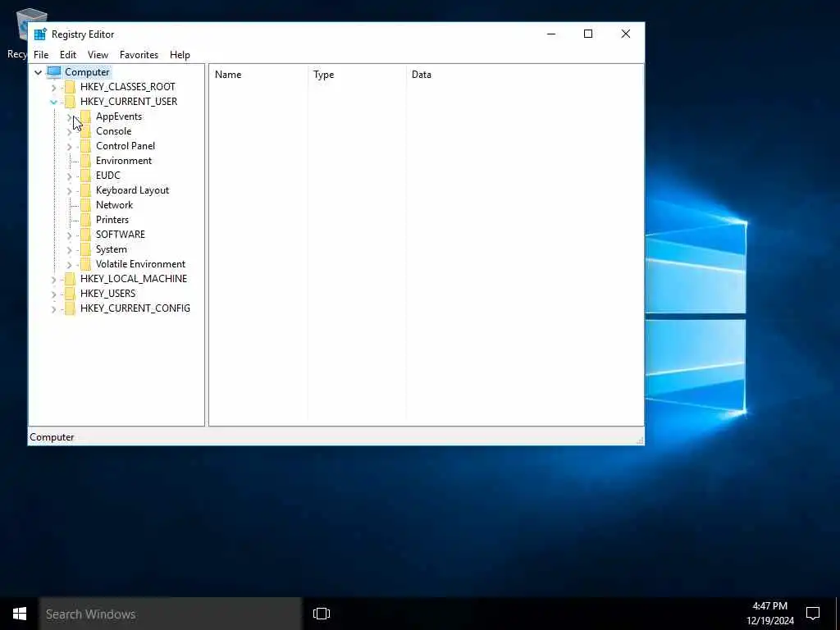Screen dimensions: 840x630
Task: Select the Printers key label
Action: (x=112, y=220)
